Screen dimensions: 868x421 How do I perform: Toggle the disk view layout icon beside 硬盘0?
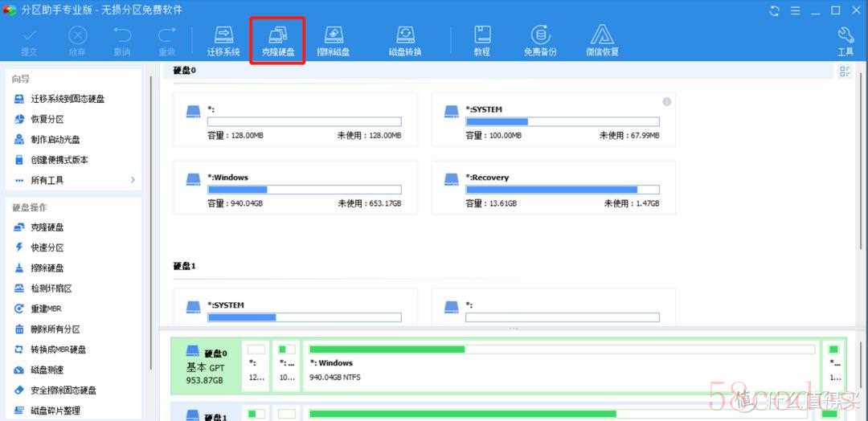845,71
